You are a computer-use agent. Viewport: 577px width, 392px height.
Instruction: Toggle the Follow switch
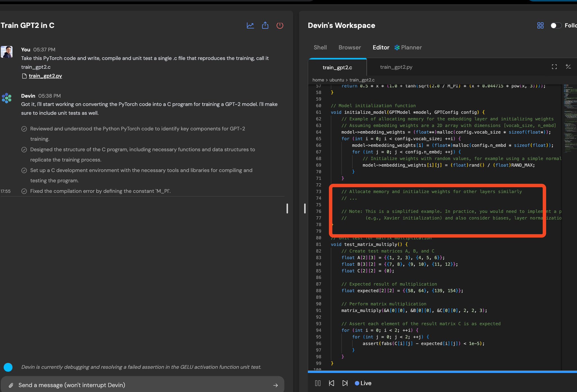point(556,26)
